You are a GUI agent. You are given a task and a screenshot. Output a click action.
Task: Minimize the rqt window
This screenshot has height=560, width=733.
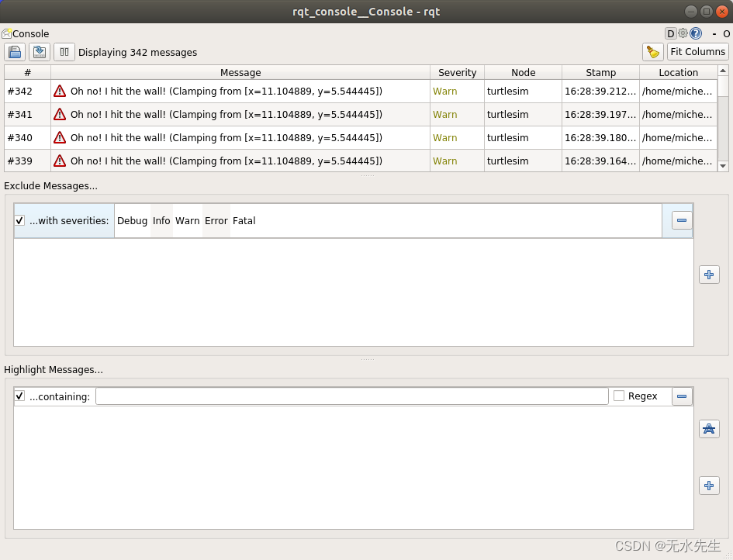point(691,11)
